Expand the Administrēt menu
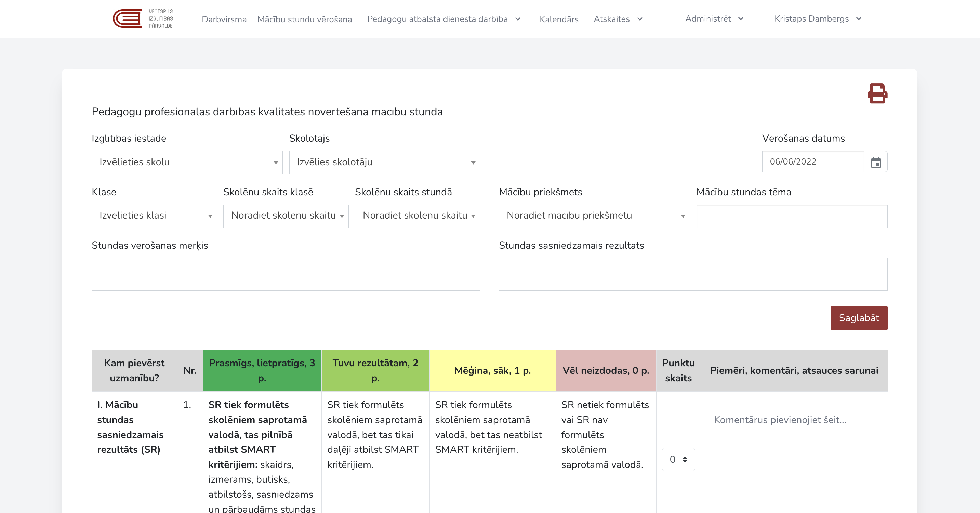This screenshot has height=513, width=980. point(714,18)
